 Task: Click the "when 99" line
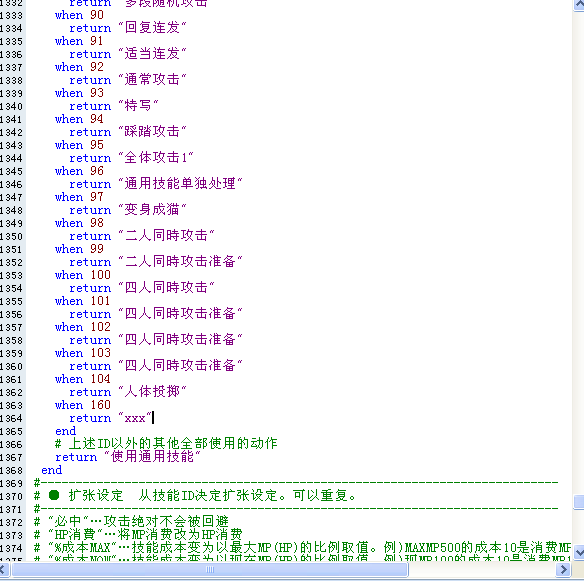79,249
